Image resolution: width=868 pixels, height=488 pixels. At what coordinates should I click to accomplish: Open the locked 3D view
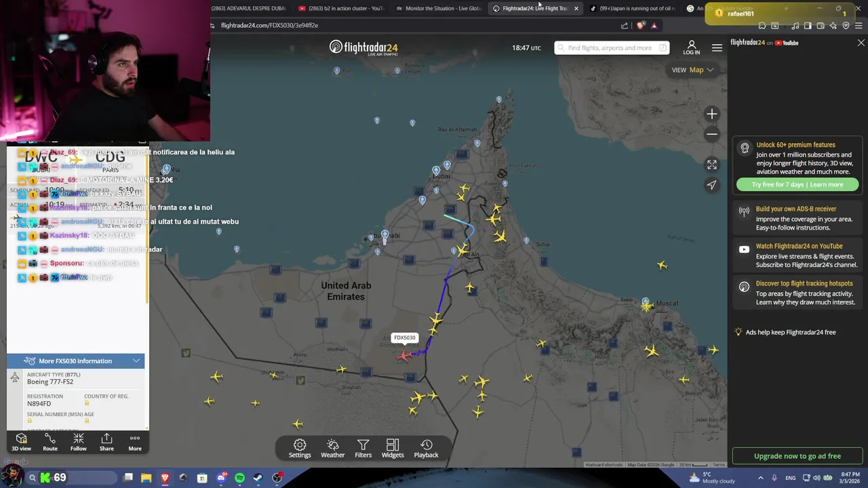coord(21,443)
